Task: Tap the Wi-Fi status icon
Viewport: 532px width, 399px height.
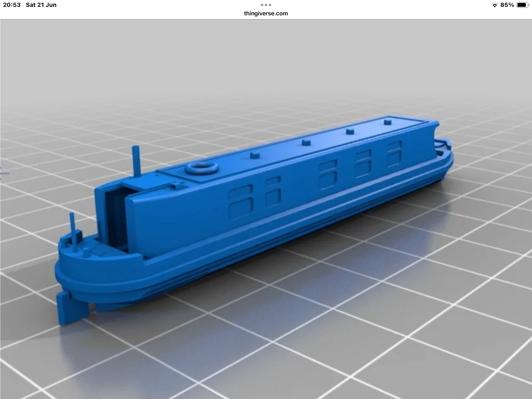Action: [494, 5]
